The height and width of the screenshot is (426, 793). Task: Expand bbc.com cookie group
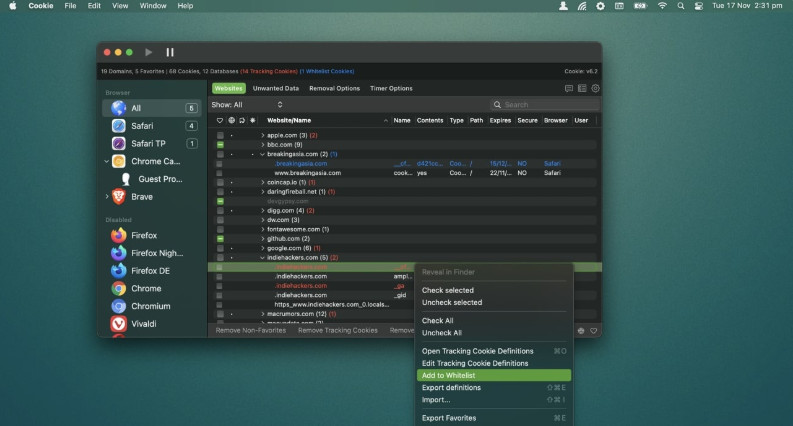point(262,145)
